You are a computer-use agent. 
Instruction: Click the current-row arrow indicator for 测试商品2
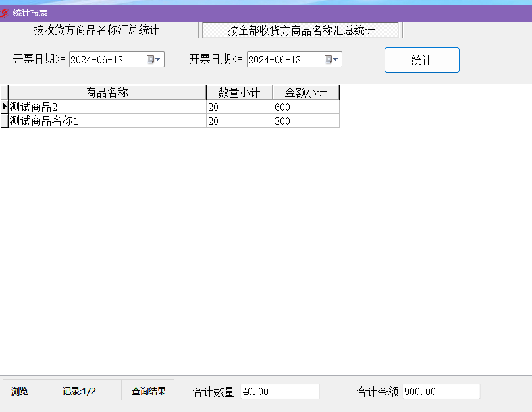[x=4, y=107]
